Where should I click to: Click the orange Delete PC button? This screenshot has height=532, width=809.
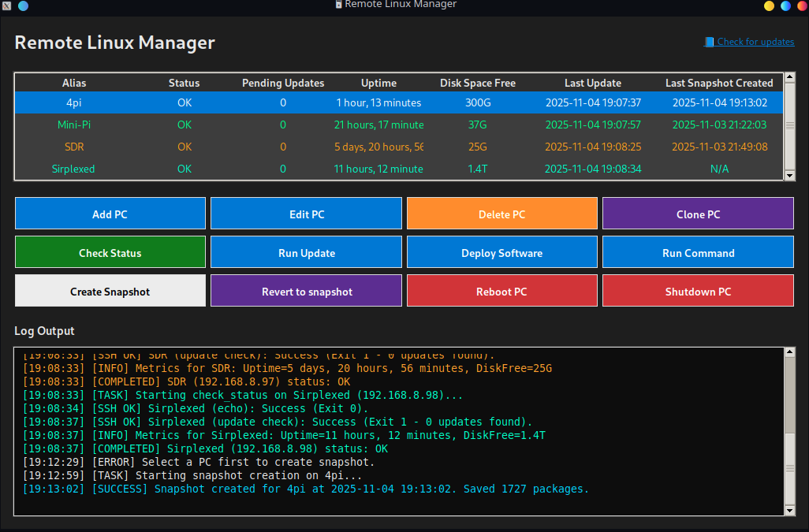pos(501,214)
